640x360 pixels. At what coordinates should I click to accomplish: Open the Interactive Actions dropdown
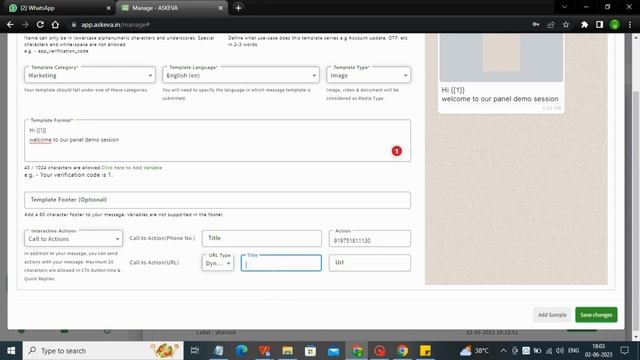point(73,238)
